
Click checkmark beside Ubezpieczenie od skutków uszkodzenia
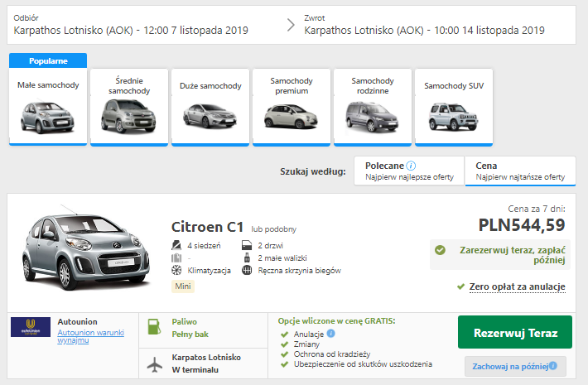pos(285,364)
